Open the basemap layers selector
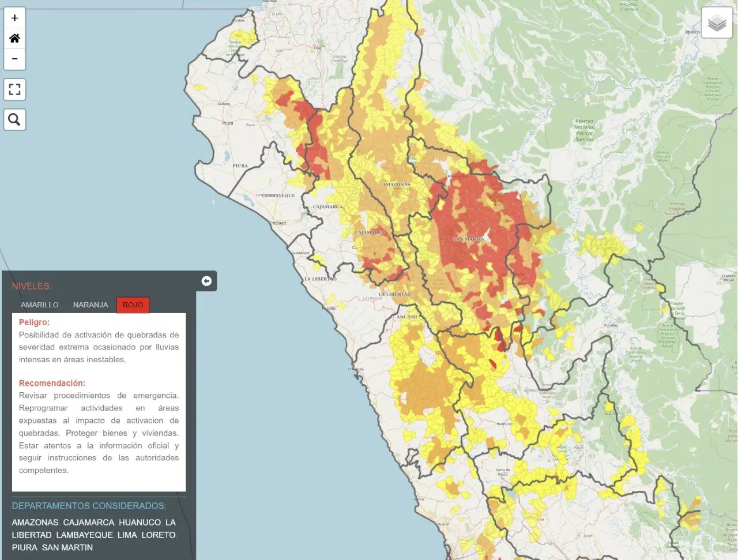 (x=717, y=23)
